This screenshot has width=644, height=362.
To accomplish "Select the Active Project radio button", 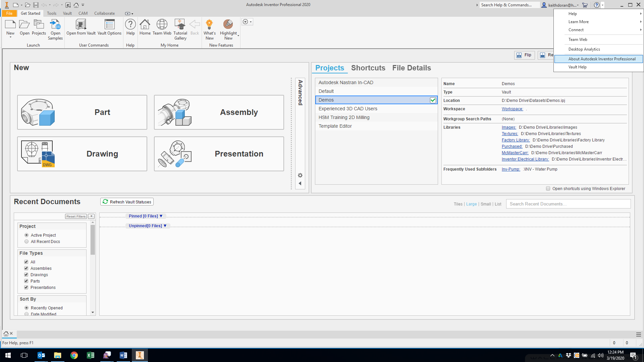I will pyautogui.click(x=26, y=235).
